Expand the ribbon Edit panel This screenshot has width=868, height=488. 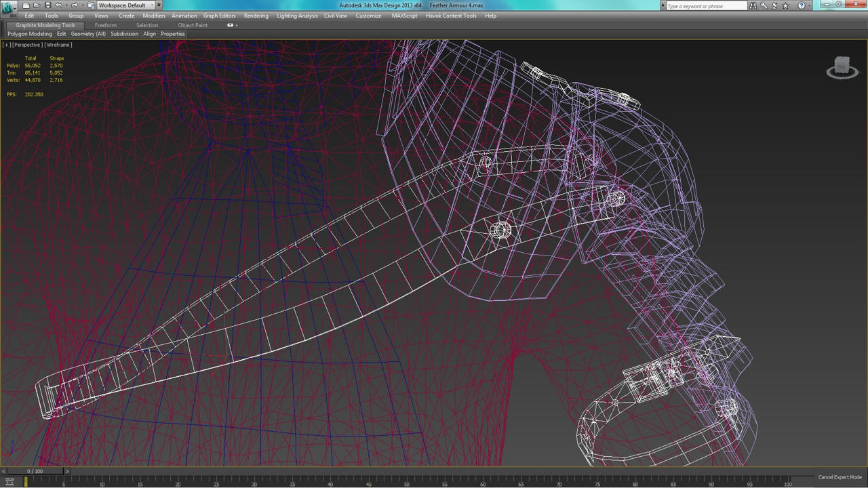coord(61,34)
